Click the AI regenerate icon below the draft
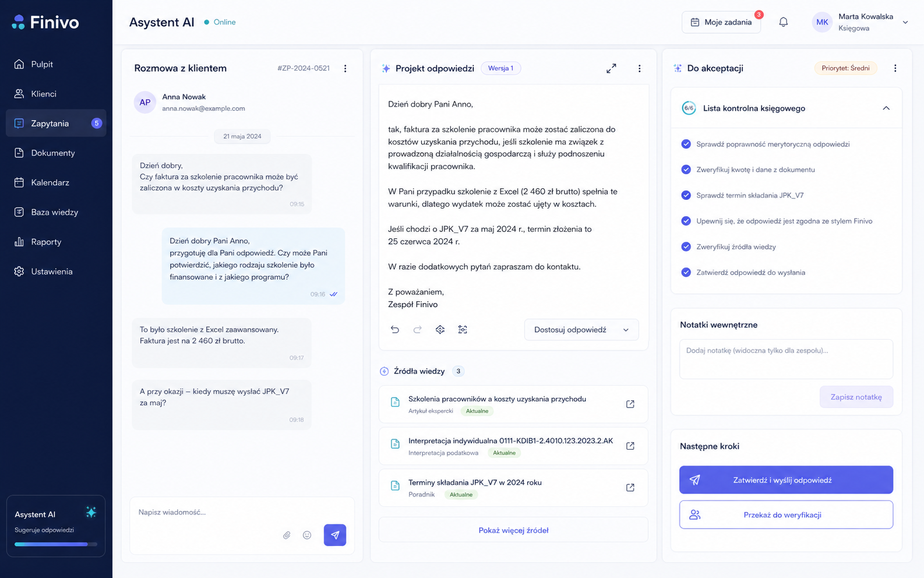 coord(440,330)
